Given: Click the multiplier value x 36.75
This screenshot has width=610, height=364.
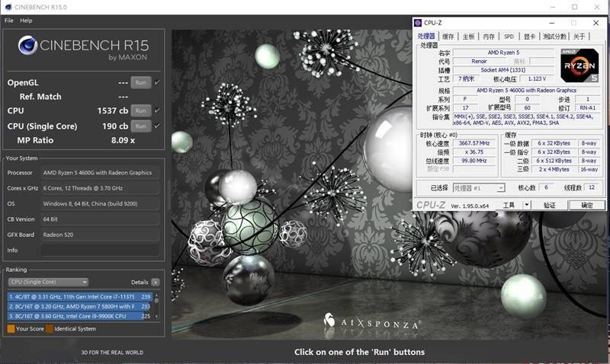Looking at the screenshot, I should click(x=474, y=152).
